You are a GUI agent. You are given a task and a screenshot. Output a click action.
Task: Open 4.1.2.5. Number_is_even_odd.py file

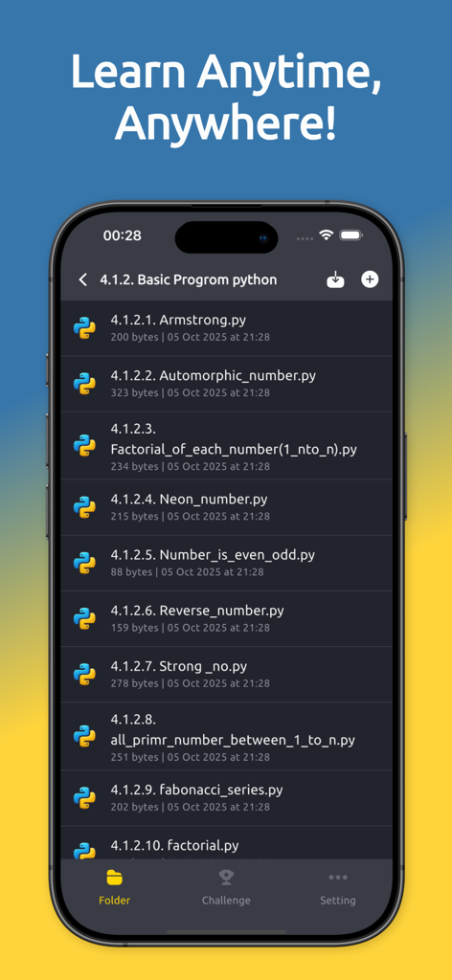tap(226, 563)
